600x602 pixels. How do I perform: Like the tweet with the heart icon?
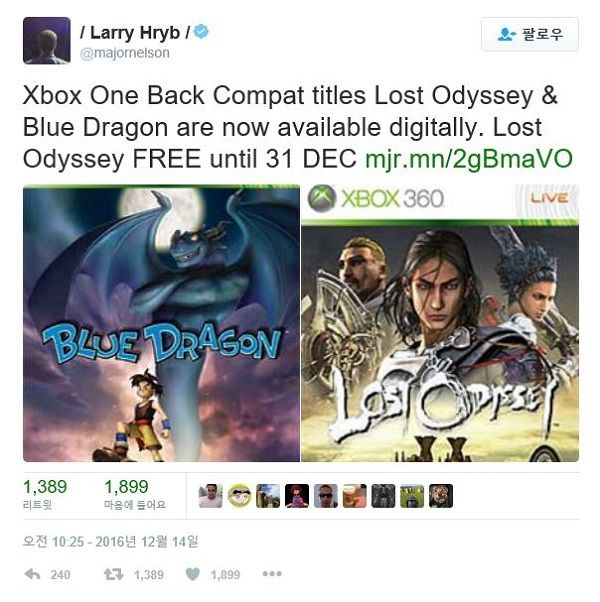193,574
